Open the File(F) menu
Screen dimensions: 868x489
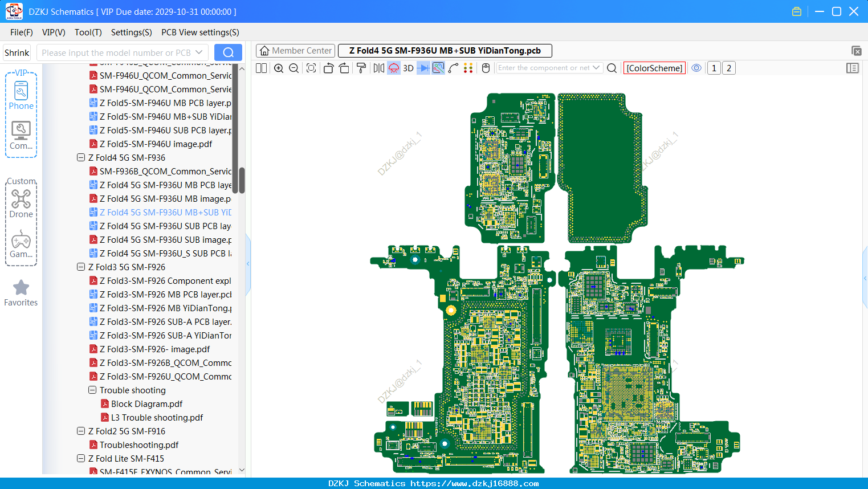(x=22, y=32)
